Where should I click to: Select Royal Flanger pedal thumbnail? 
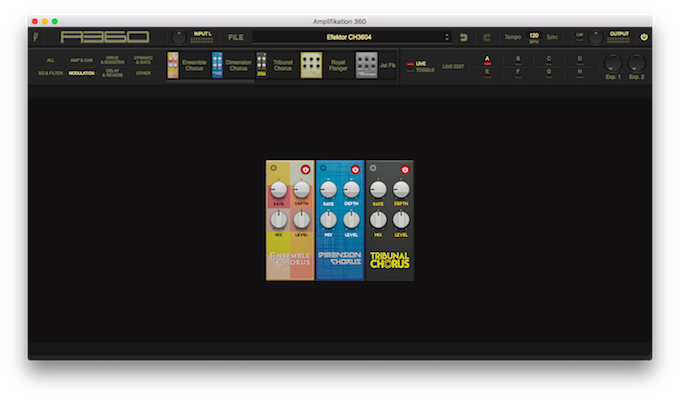click(x=311, y=65)
